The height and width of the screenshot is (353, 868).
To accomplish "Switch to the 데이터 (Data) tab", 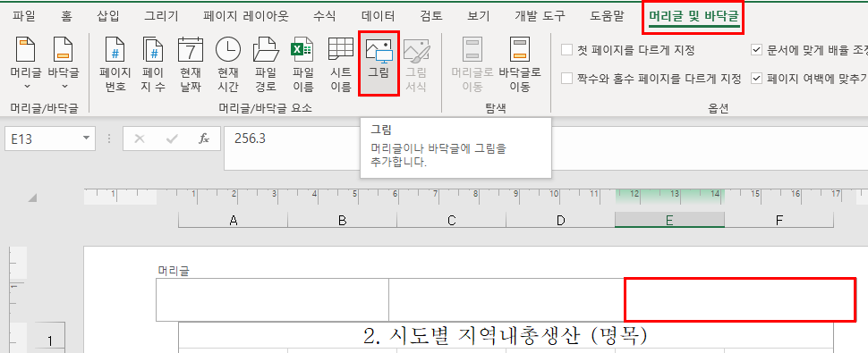I will click(379, 16).
